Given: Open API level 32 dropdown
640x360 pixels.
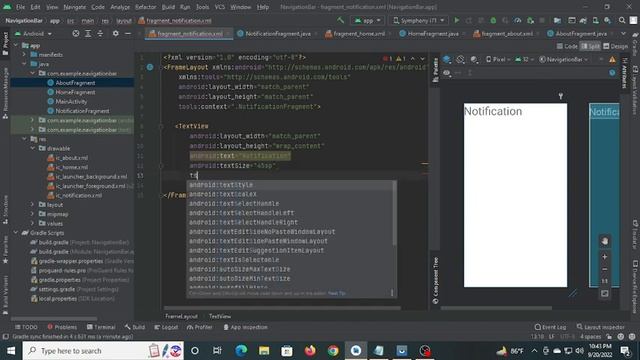Looking at the screenshot, I should click(x=524, y=60).
